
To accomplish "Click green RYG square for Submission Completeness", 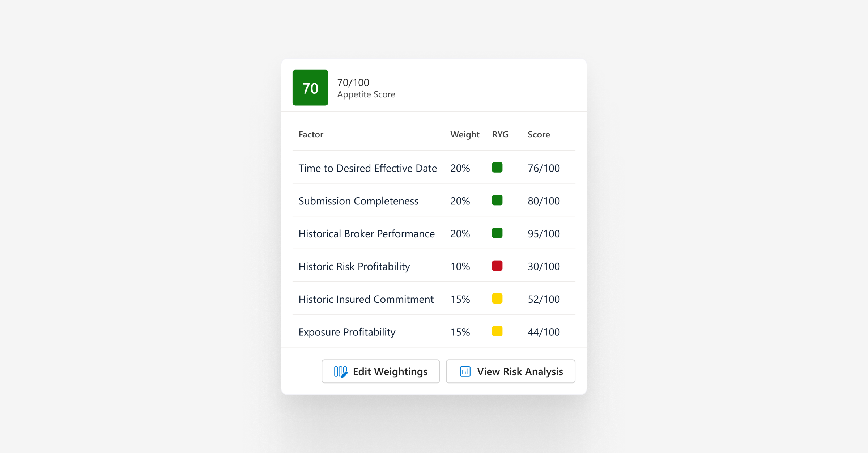I will pos(497,200).
